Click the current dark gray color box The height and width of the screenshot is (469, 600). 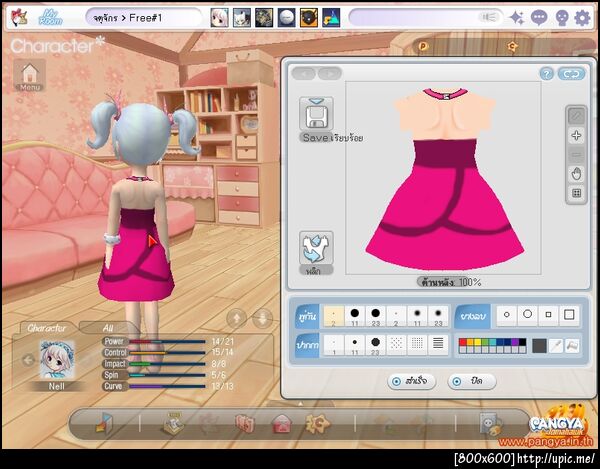point(539,346)
